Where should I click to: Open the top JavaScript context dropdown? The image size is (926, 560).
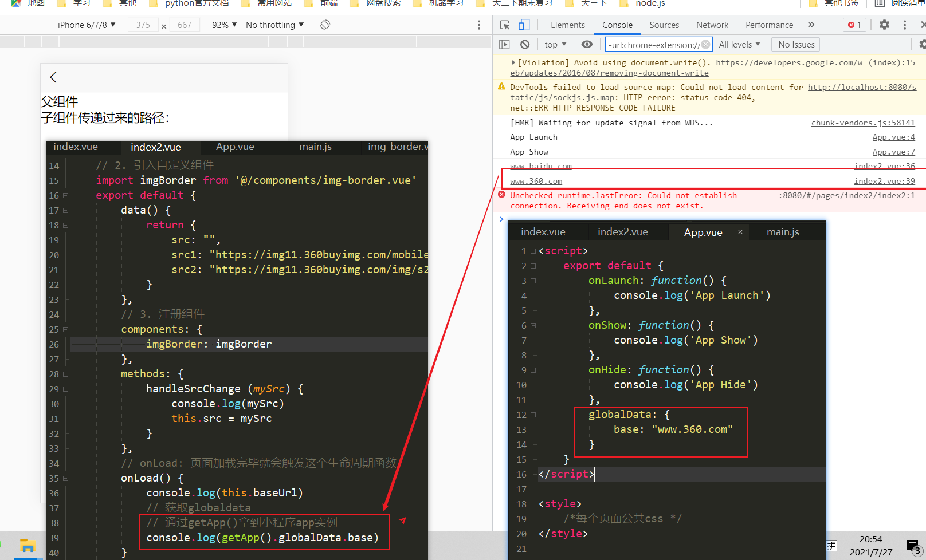pos(555,44)
